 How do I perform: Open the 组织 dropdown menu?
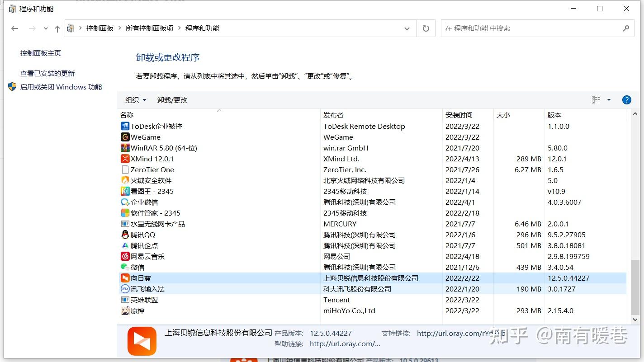136,100
